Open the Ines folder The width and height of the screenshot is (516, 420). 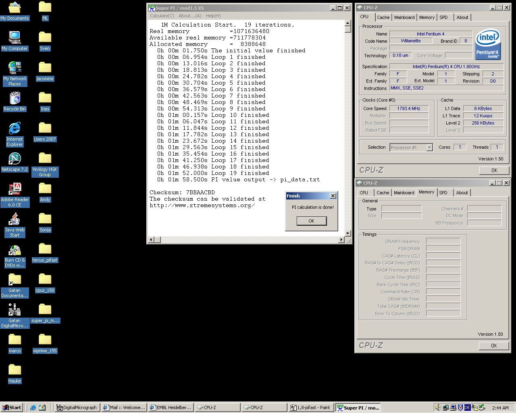[x=45, y=102]
